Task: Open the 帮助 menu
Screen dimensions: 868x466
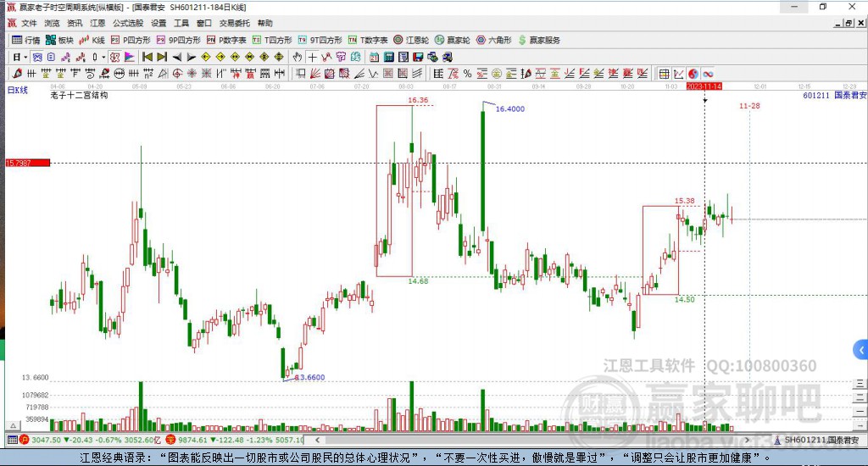Action: tap(265, 23)
